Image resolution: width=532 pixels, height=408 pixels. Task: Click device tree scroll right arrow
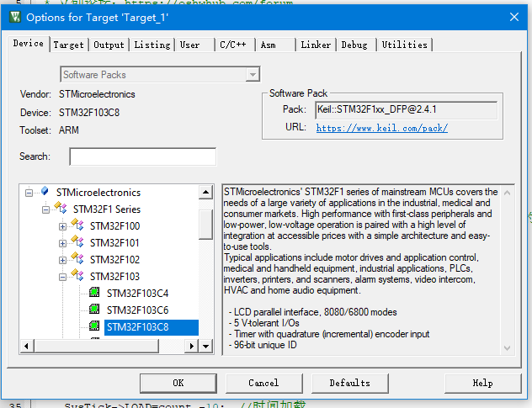(x=192, y=347)
